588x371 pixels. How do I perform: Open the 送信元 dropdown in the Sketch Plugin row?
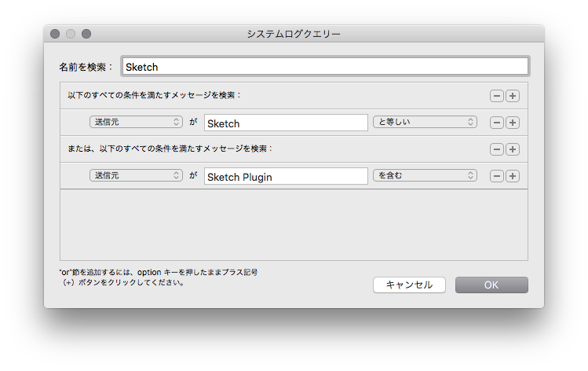click(136, 175)
